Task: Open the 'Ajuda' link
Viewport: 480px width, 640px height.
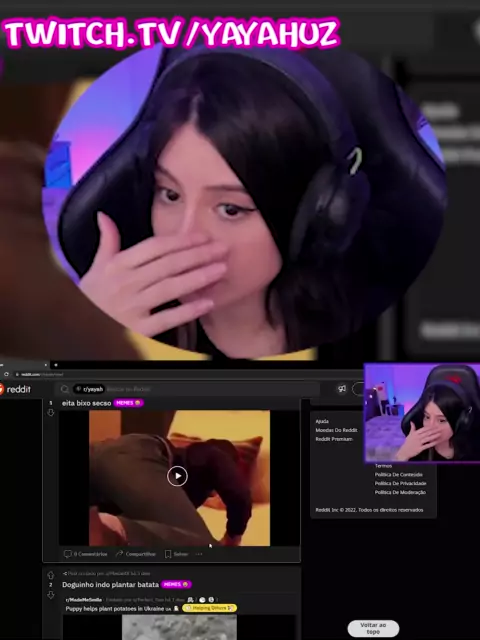Action: (x=322, y=421)
